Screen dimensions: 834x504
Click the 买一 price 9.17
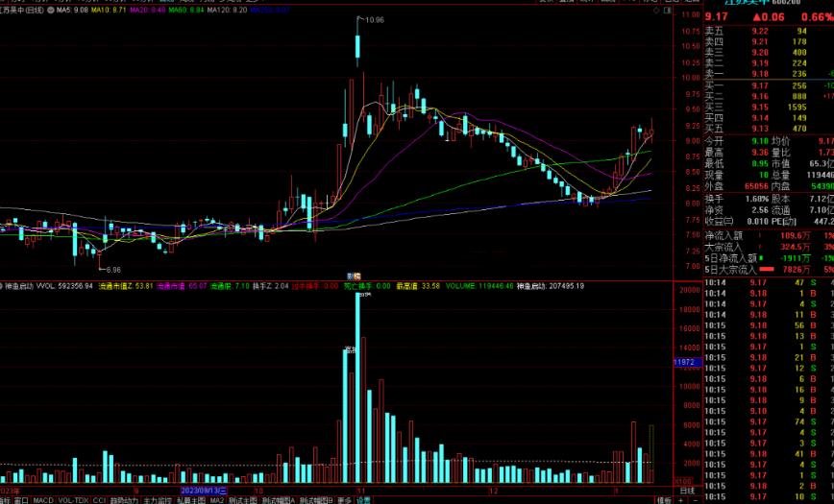point(759,85)
